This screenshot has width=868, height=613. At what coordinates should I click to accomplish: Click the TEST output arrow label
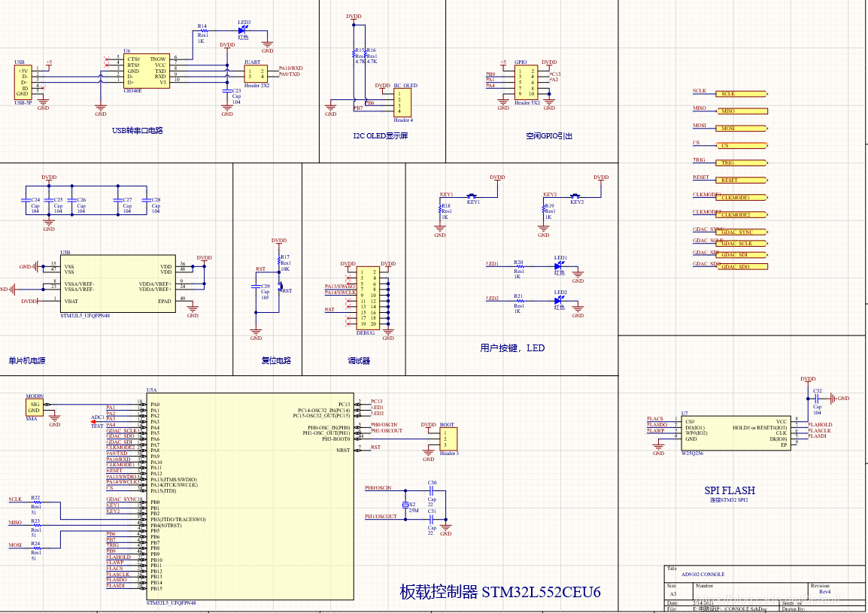pos(97,426)
